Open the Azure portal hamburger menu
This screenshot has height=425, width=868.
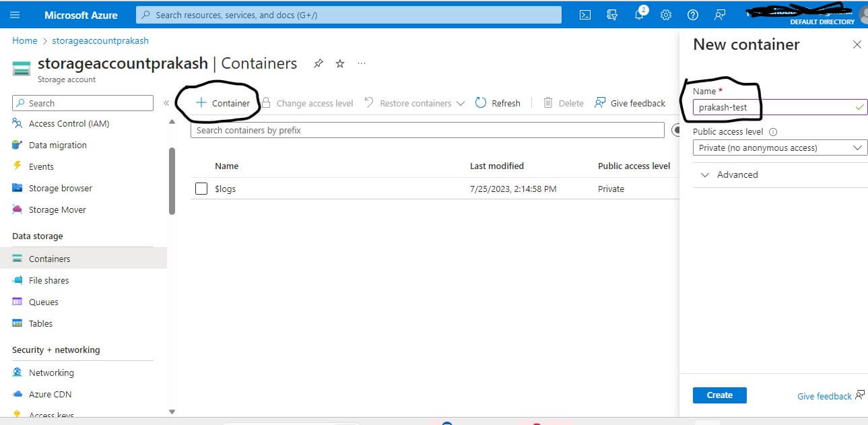(15, 15)
